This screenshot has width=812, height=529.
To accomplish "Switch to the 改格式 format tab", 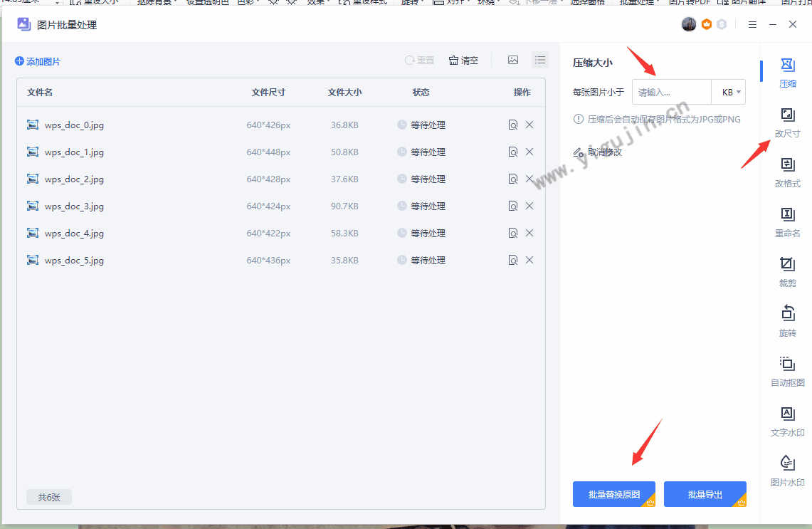I will 787,172.
